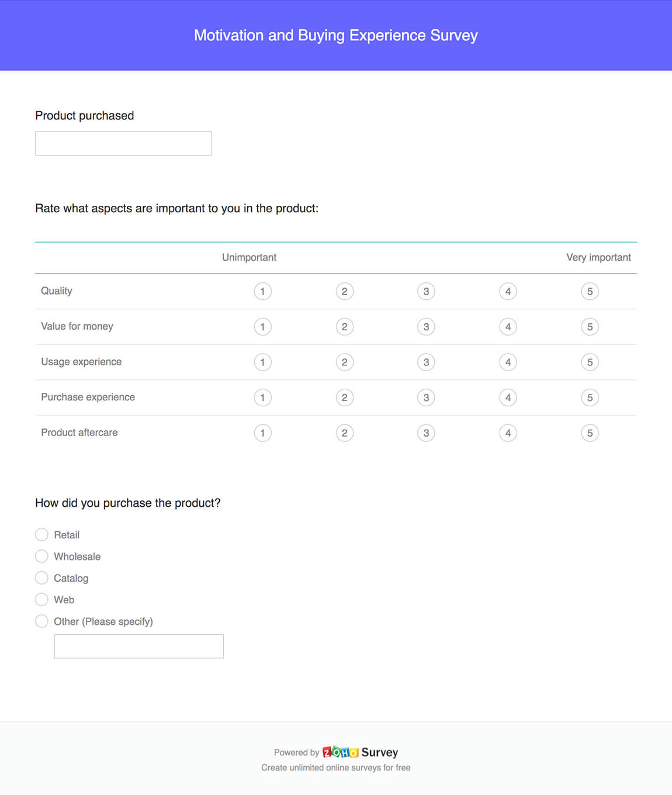Image resolution: width=672 pixels, height=795 pixels.
Task: Select Catalog as purchase method
Action: pyautogui.click(x=41, y=578)
